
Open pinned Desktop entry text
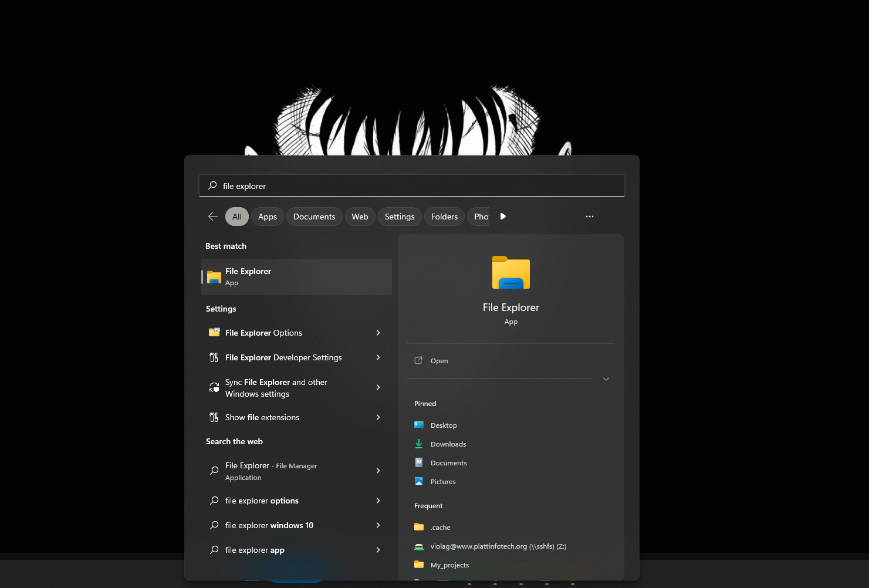click(444, 425)
